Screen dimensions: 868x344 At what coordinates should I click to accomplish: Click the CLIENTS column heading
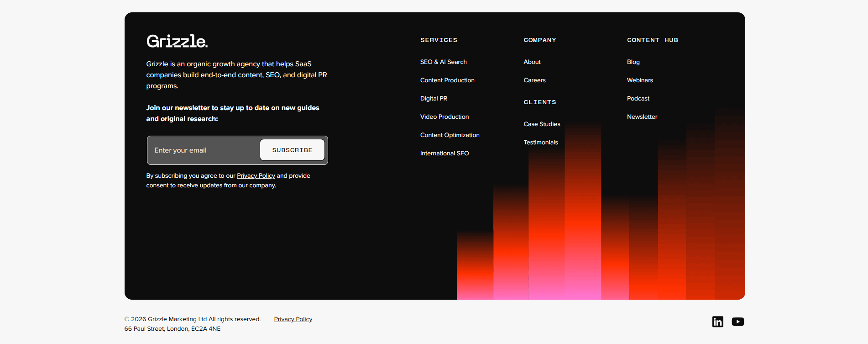click(x=539, y=102)
